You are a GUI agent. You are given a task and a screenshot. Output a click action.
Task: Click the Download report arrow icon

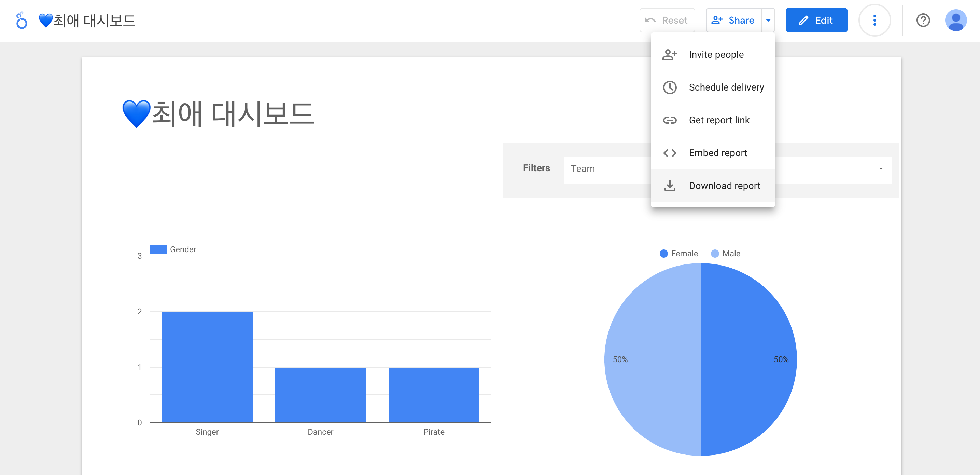(669, 186)
